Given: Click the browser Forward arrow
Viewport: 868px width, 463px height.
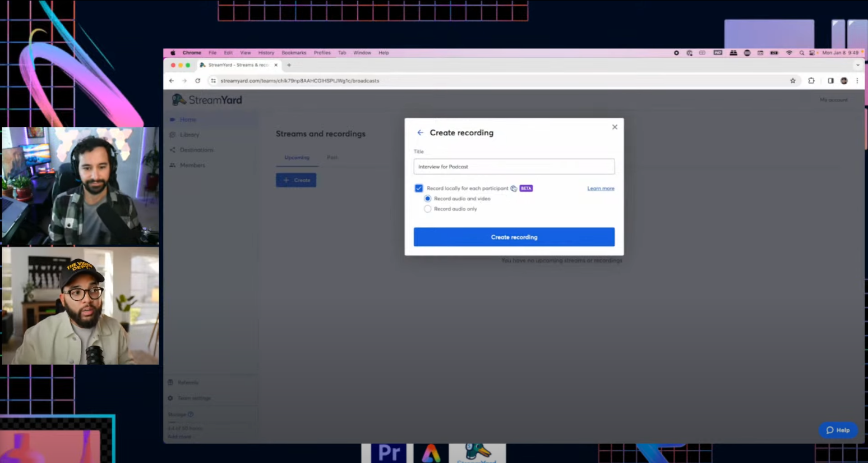Looking at the screenshot, I should 184,81.
